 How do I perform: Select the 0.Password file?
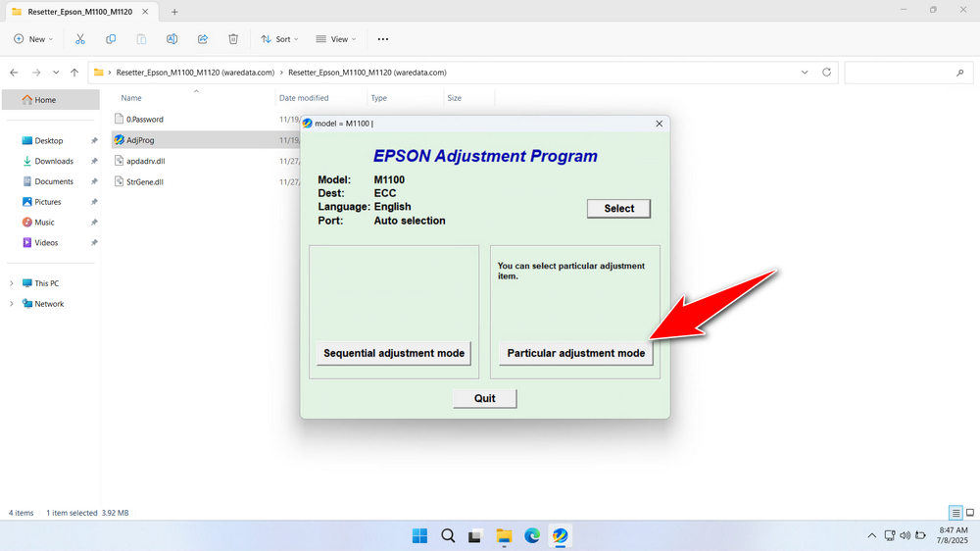click(x=144, y=120)
